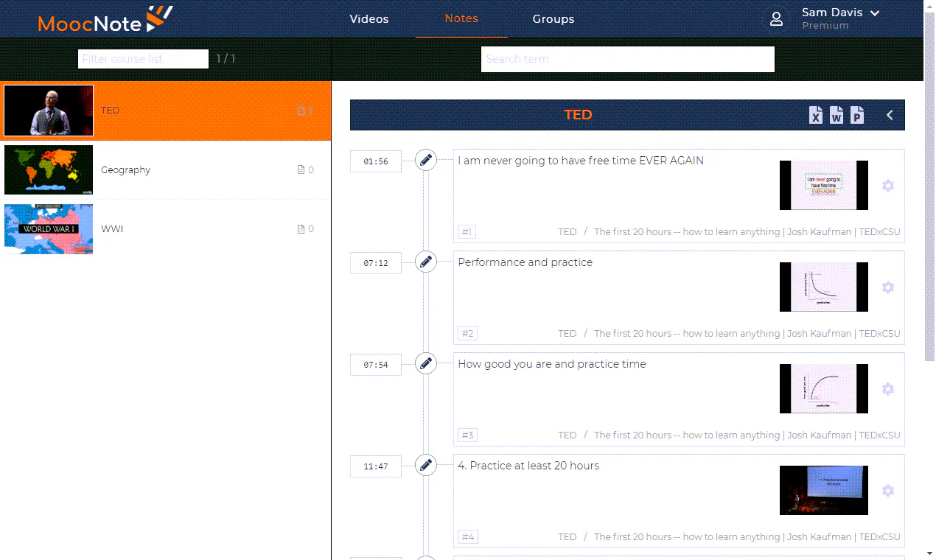The image size is (936, 560).
Task: Jump to timestamp 11:47
Action: pyautogui.click(x=376, y=466)
